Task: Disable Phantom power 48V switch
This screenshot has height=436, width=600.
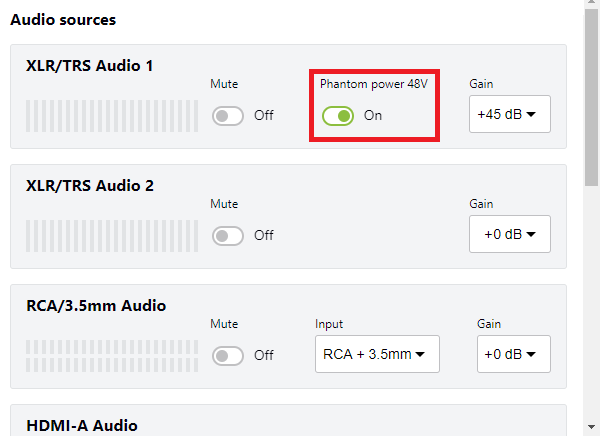Action: click(x=338, y=116)
